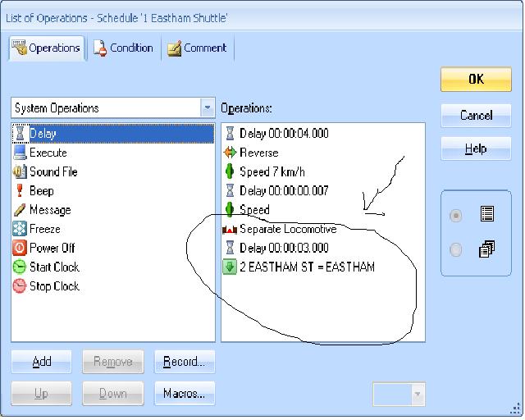
Task: Select the Delay hourglass icon in system operations
Action: coord(20,133)
